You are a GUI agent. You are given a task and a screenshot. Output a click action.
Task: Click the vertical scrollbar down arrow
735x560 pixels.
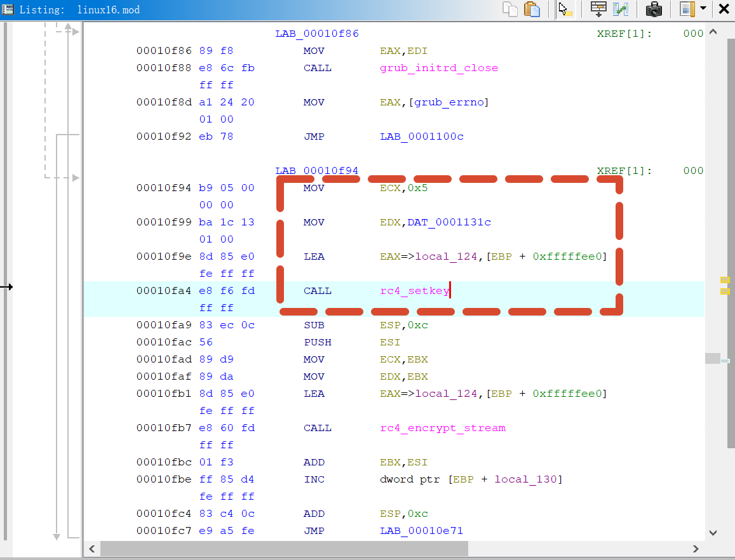tap(713, 533)
